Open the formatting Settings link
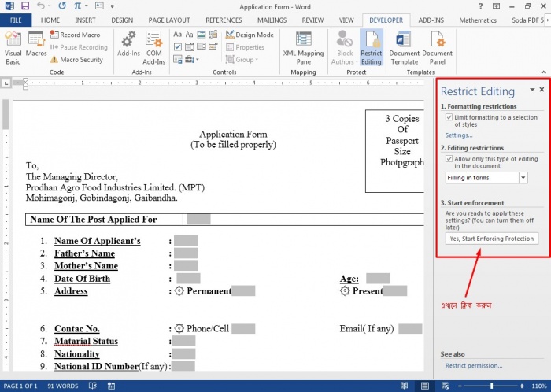This screenshot has width=551, height=392. [459, 135]
